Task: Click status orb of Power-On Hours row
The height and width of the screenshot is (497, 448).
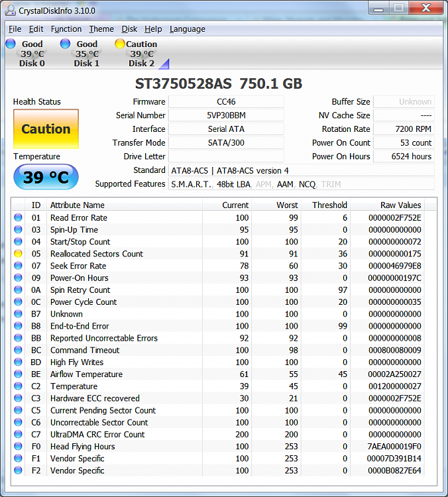Action: point(18,278)
